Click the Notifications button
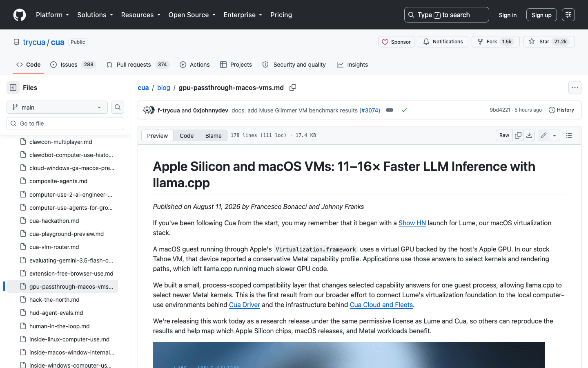 click(x=443, y=42)
